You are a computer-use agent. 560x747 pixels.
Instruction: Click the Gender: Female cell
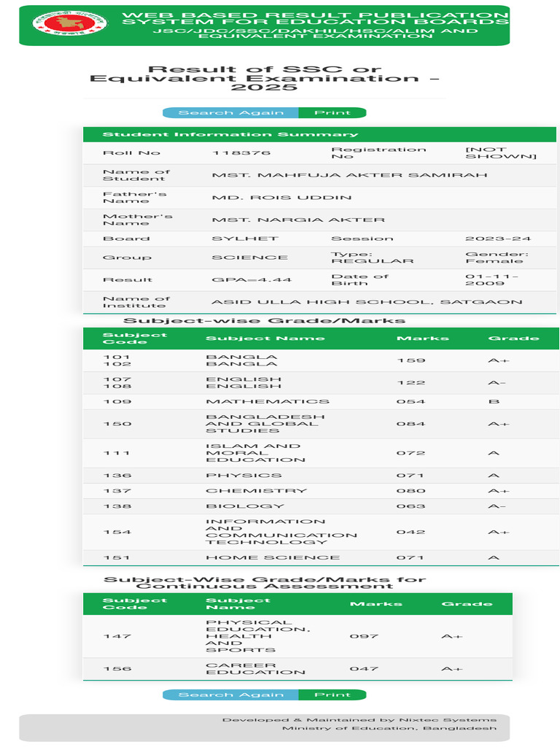pos(497,258)
